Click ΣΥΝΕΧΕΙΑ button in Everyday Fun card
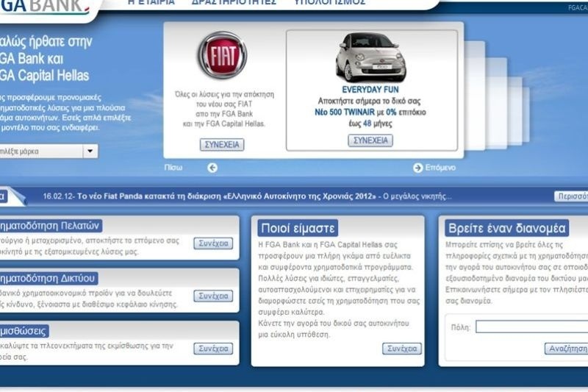 click(x=370, y=140)
